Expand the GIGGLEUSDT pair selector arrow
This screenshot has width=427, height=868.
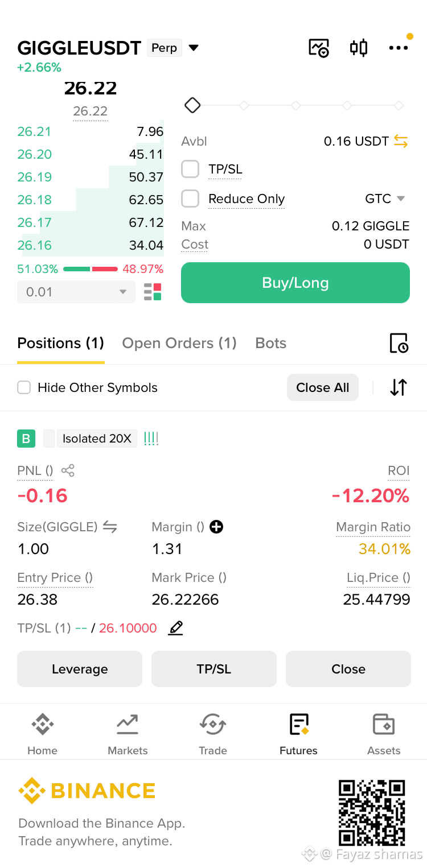click(x=194, y=48)
